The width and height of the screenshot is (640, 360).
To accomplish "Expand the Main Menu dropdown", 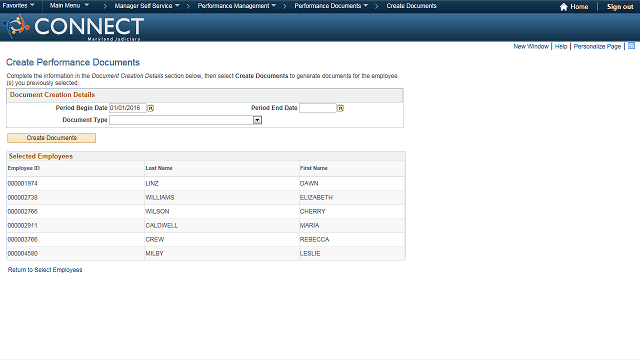I will pyautogui.click(x=69, y=5).
